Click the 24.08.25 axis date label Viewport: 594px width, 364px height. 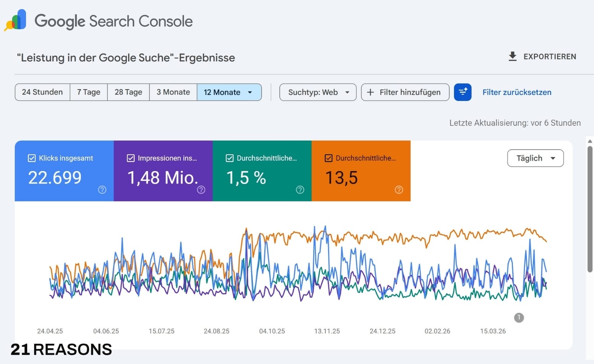216,331
